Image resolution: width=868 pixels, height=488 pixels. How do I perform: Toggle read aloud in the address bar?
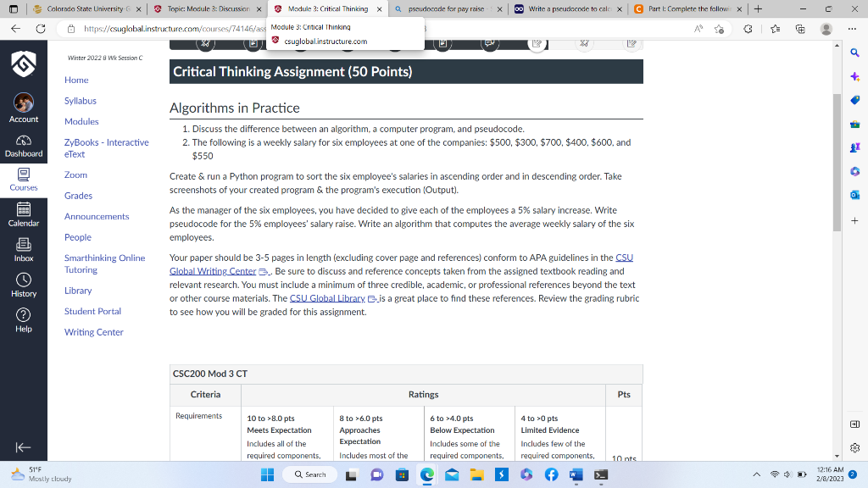point(699,28)
